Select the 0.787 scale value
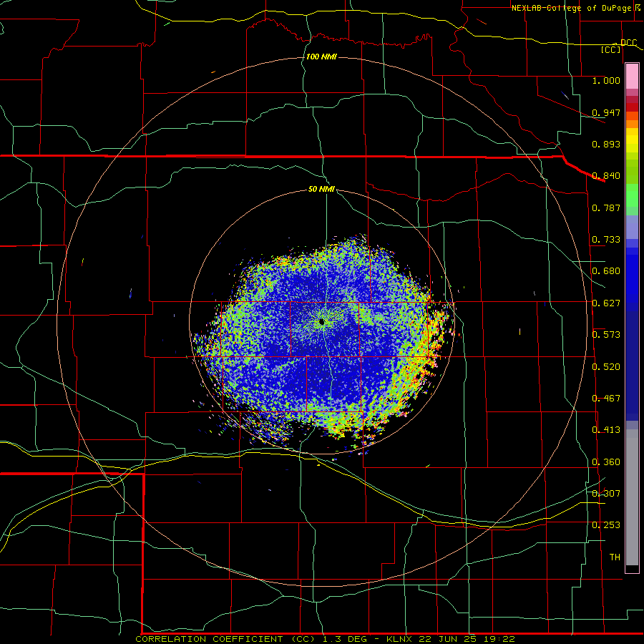The height and width of the screenshot is (644, 644). point(606,208)
